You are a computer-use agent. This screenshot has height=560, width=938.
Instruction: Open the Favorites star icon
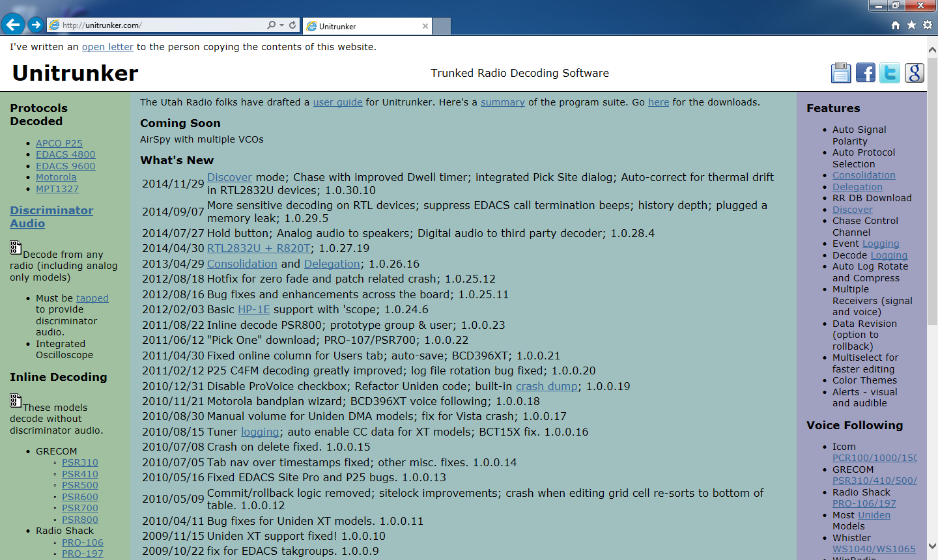(x=911, y=25)
